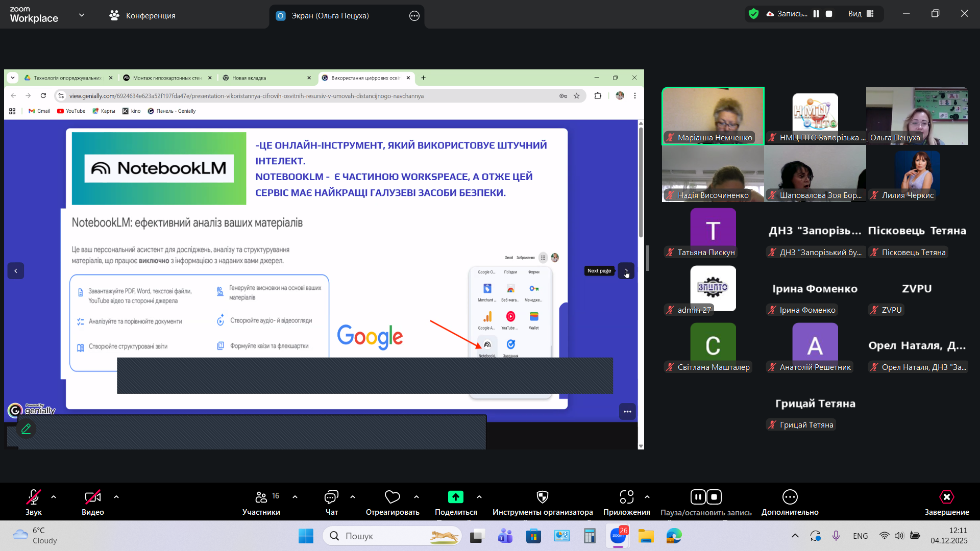Open the Карты bookmark

(104, 111)
